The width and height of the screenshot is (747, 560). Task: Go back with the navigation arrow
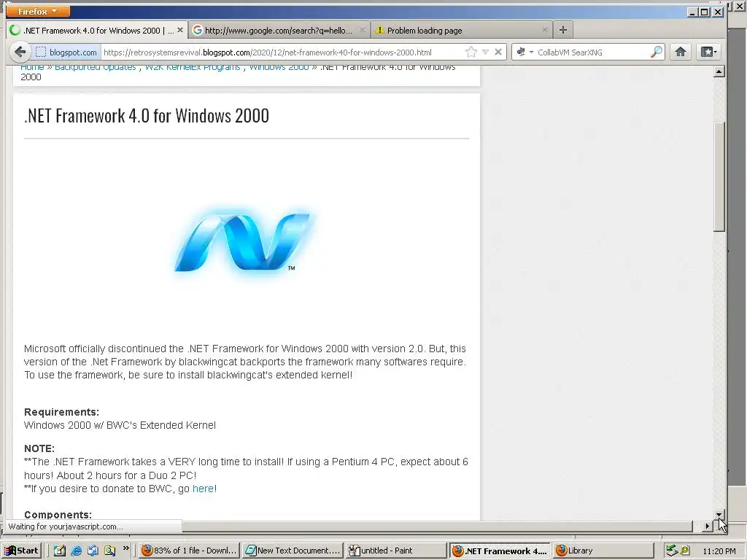tap(20, 52)
